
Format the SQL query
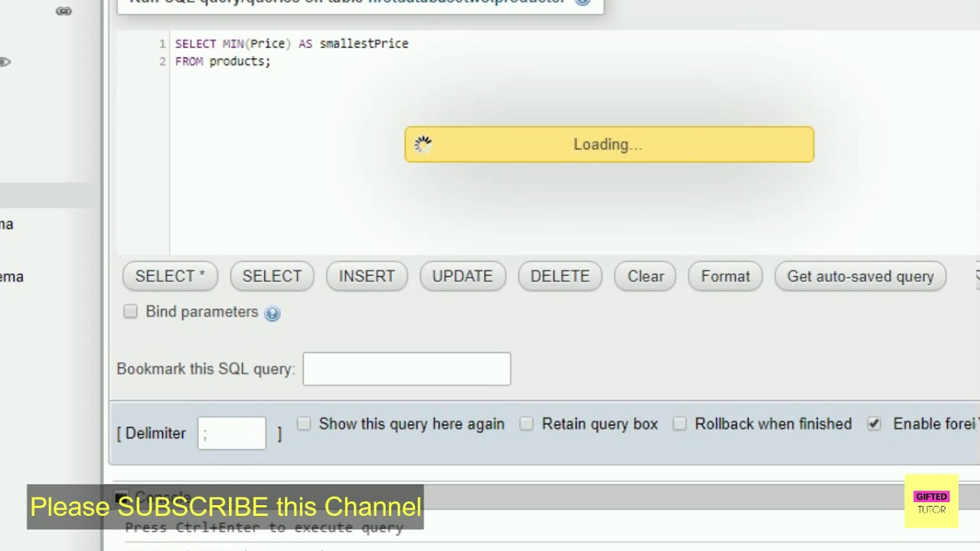pyautogui.click(x=725, y=276)
